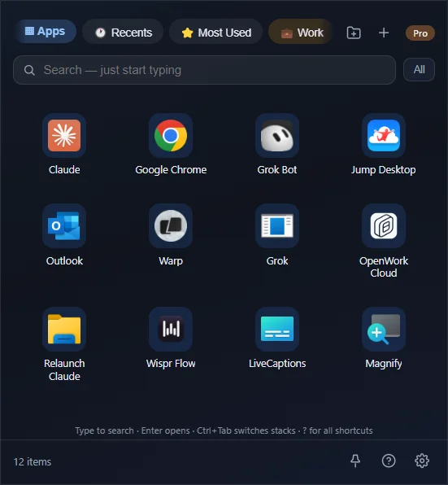
Task: Launch the Magnify app
Action: pyautogui.click(x=384, y=329)
